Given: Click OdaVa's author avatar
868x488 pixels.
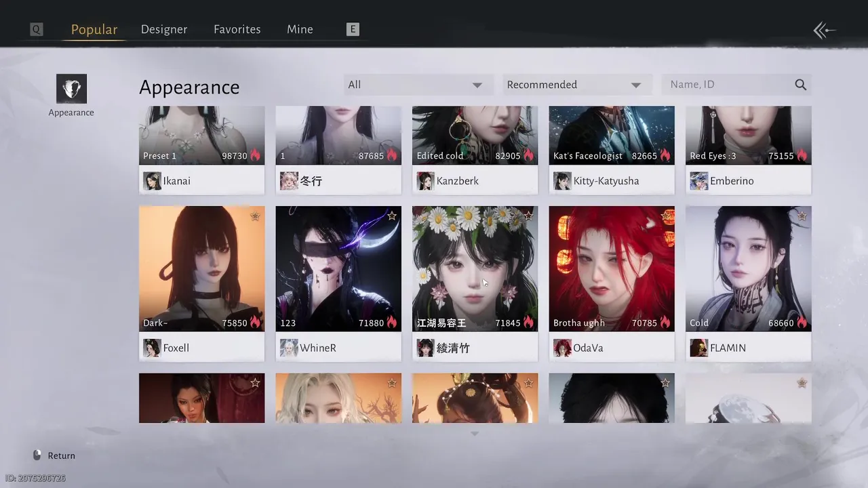Looking at the screenshot, I should tap(562, 348).
